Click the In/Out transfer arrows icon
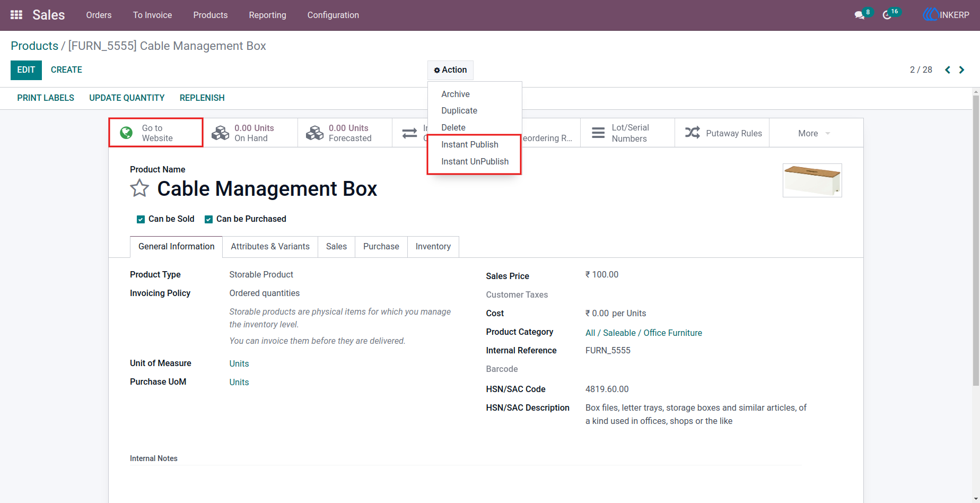 click(x=409, y=133)
